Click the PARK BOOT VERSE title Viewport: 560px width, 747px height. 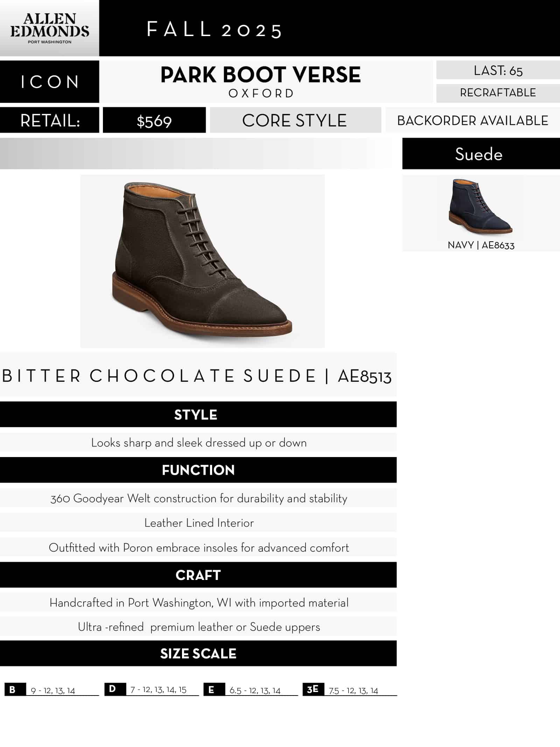(x=260, y=75)
